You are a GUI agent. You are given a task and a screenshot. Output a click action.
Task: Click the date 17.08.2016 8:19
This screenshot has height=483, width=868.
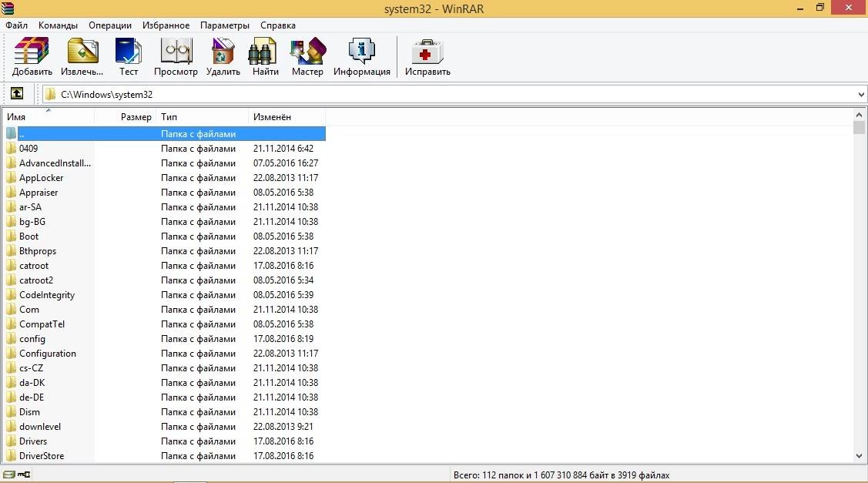point(283,339)
